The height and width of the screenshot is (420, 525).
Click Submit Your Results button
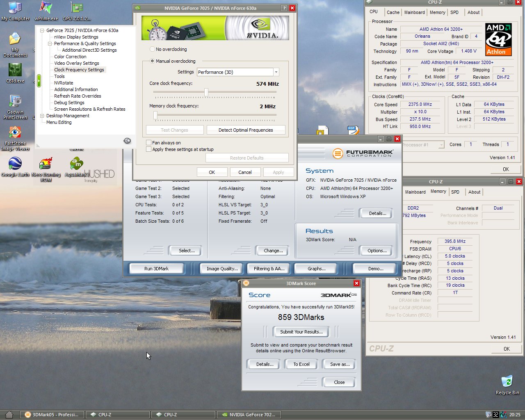301,332
